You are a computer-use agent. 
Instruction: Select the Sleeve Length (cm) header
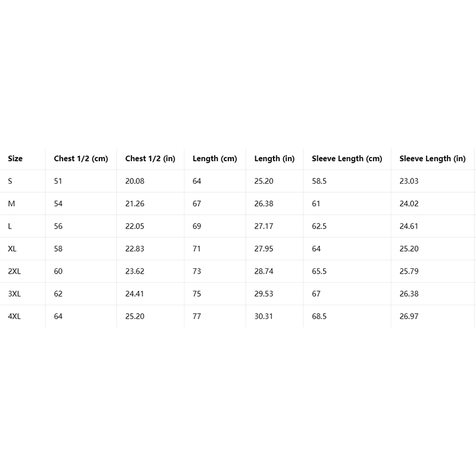(347, 159)
